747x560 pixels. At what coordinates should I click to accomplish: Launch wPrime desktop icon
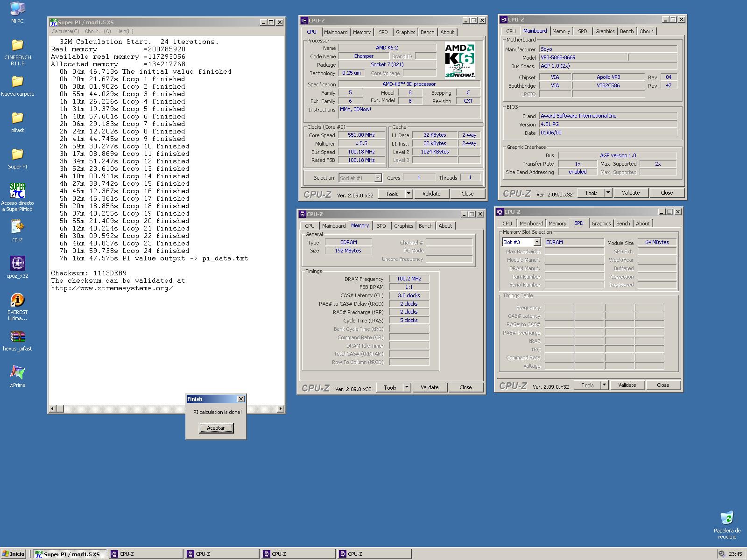tap(17, 372)
